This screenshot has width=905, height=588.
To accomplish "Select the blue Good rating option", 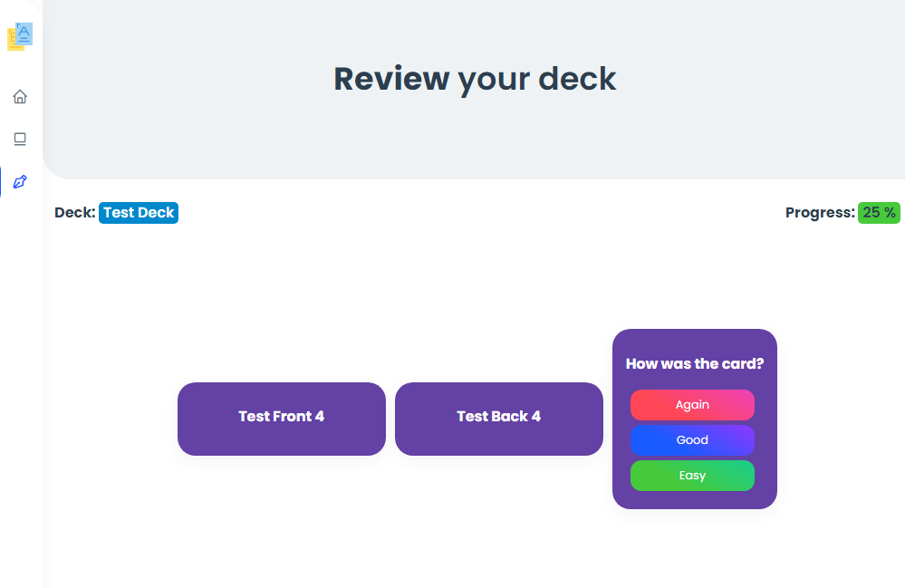I will (x=692, y=440).
